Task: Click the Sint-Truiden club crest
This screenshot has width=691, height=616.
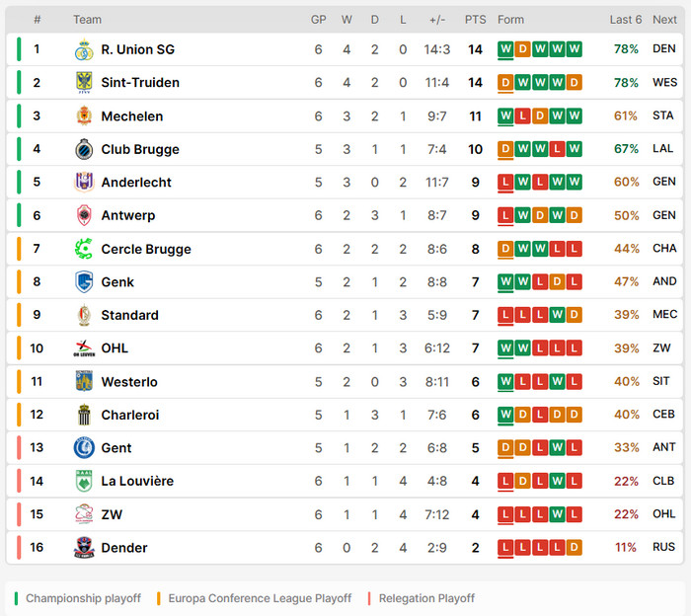Action: [84, 82]
